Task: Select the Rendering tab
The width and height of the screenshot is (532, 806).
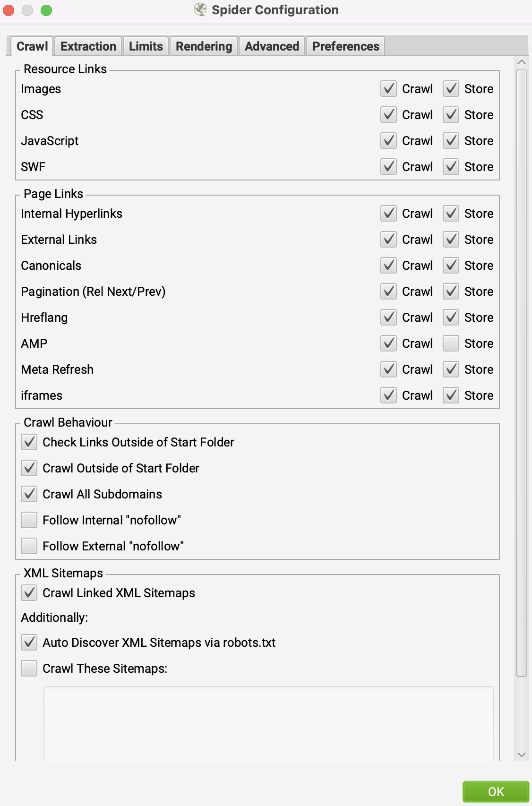Action: click(x=204, y=46)
